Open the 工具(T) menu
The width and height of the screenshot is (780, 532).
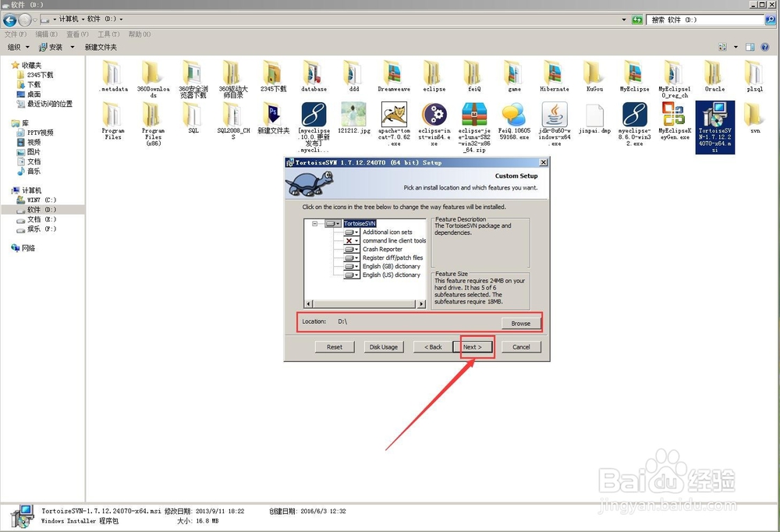pos(108,34)
